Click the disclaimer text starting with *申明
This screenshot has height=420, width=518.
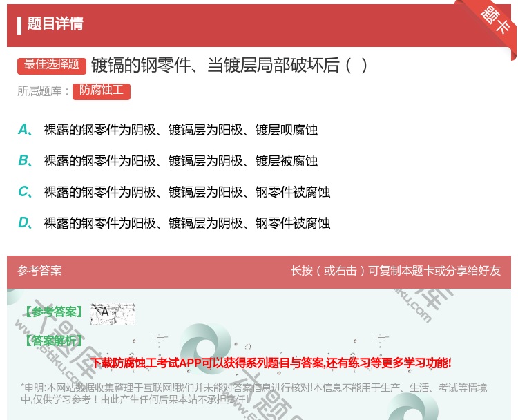(253, 393)
